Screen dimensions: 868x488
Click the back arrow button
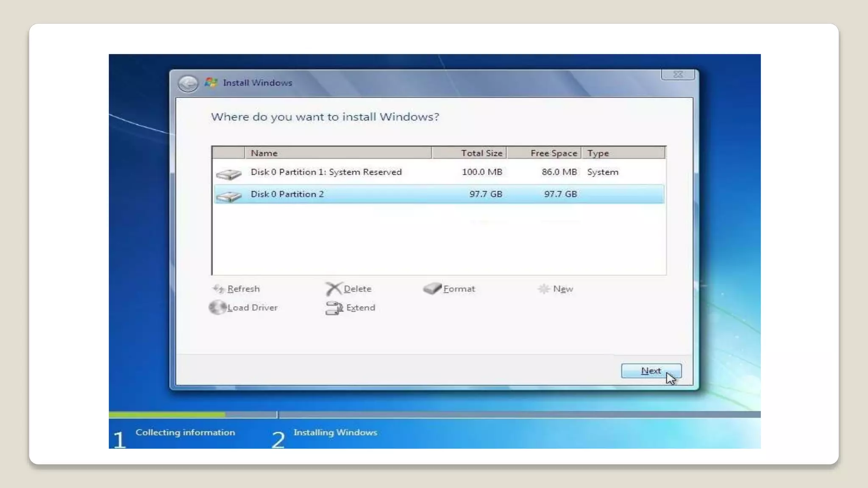click(188, 83)
